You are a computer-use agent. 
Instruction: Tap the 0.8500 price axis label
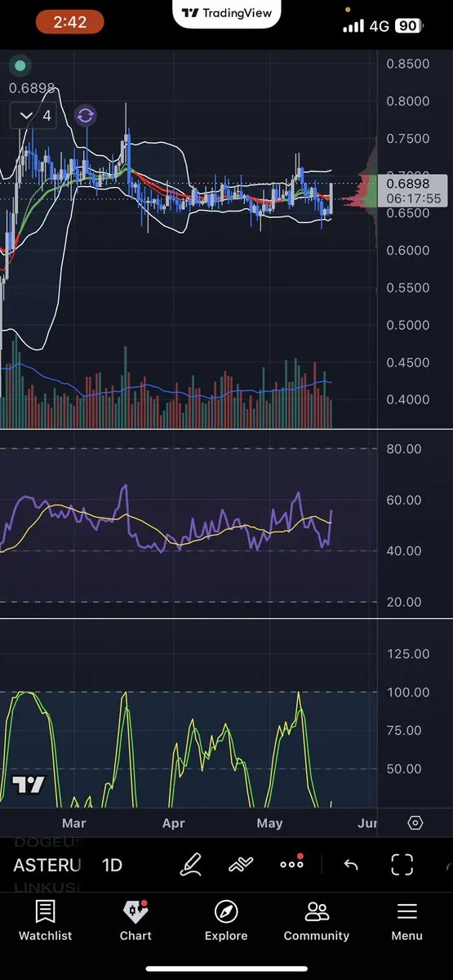coord(408,64)
